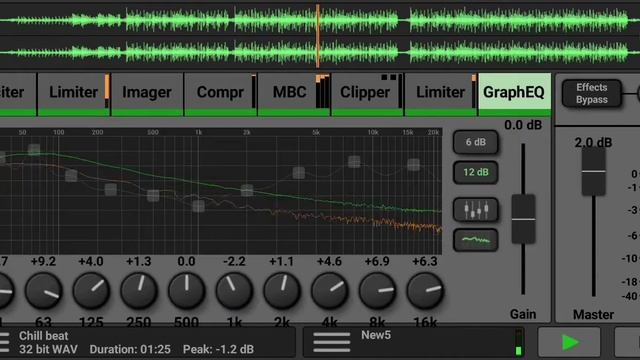Click the 1k band knob

click(234, 291)
